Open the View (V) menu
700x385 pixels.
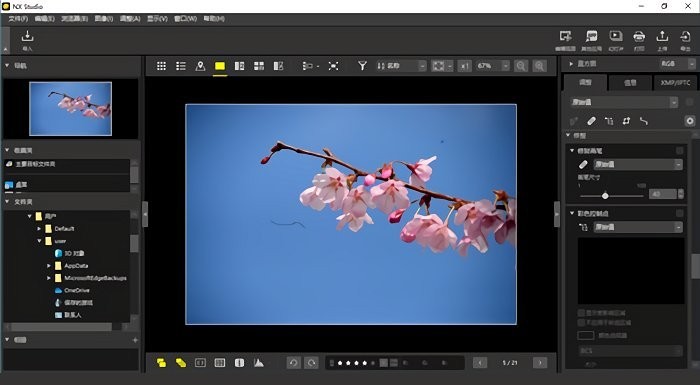tap(158, 19)
